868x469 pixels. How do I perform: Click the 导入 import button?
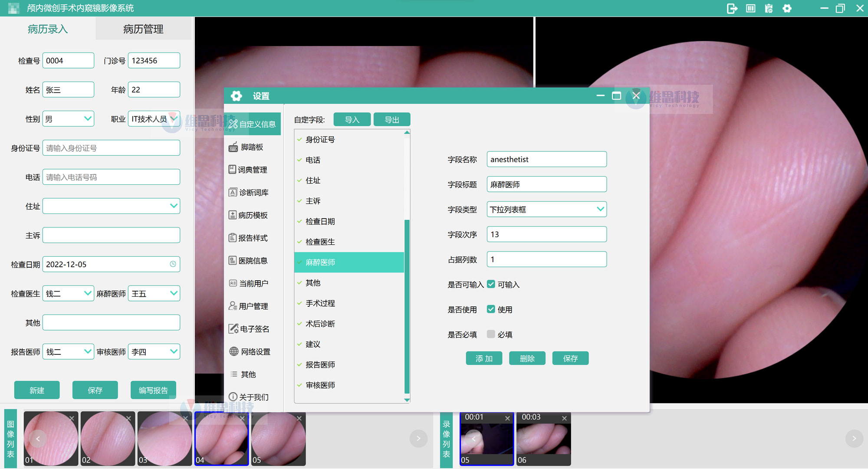point(352,120)
